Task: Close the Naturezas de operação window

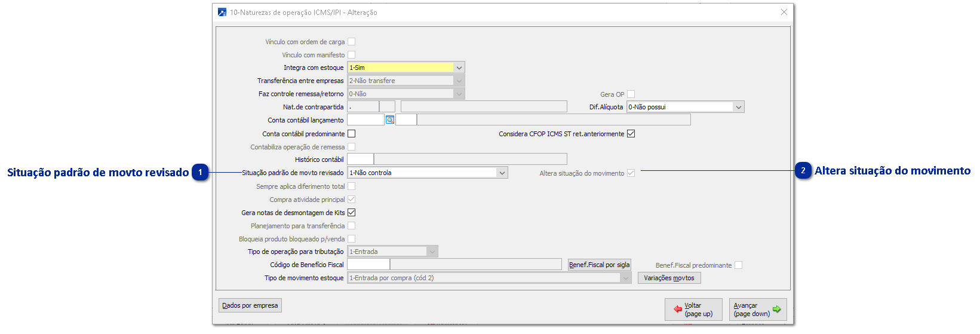Action: pos(784,12)
